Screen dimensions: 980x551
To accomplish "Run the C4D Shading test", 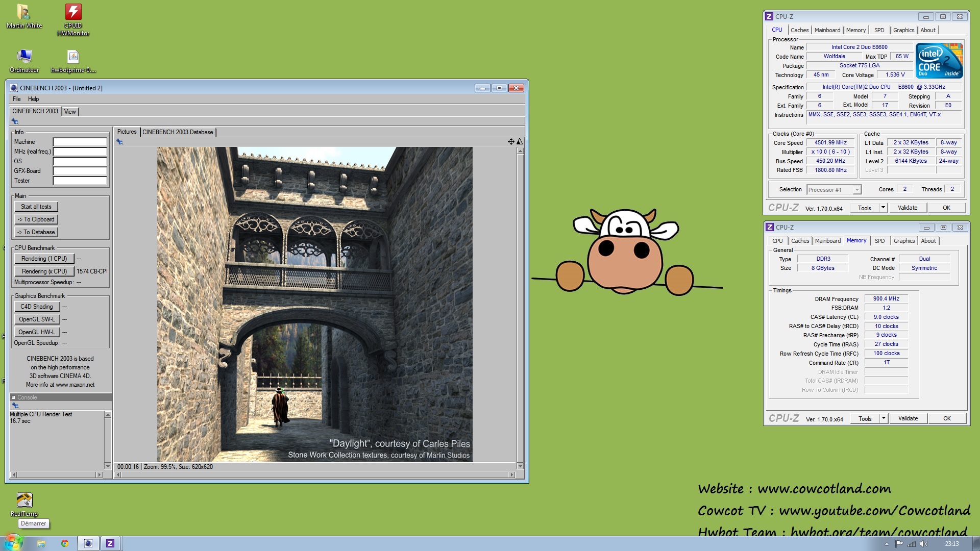I will [37, 307].
